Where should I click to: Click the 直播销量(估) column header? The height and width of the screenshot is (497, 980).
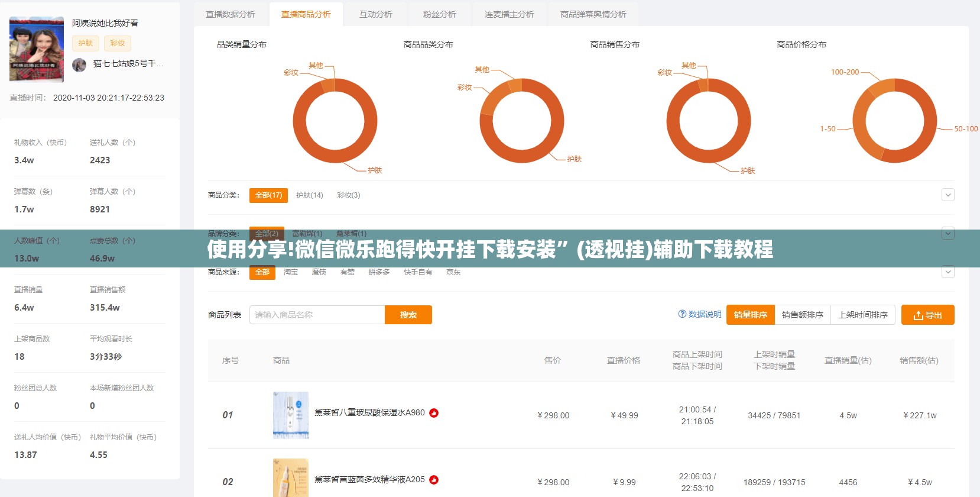pyautogui.click(x=848, y=360)
